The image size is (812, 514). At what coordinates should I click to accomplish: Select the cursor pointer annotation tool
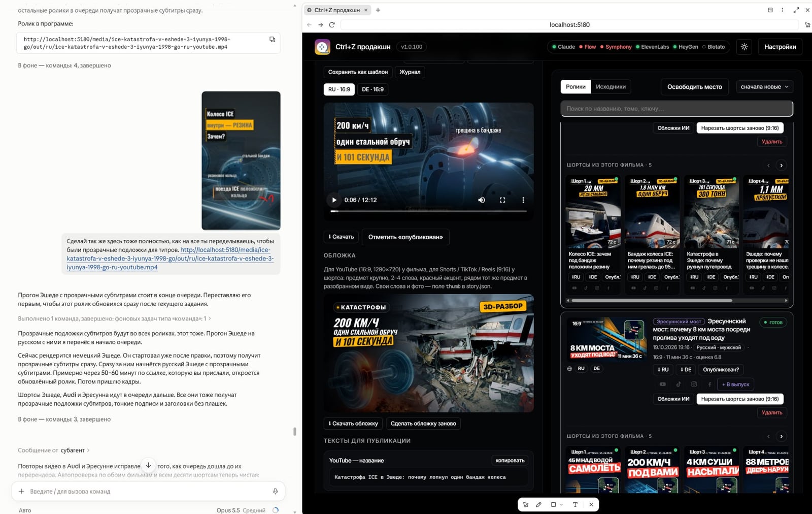(x=526, y=504)
